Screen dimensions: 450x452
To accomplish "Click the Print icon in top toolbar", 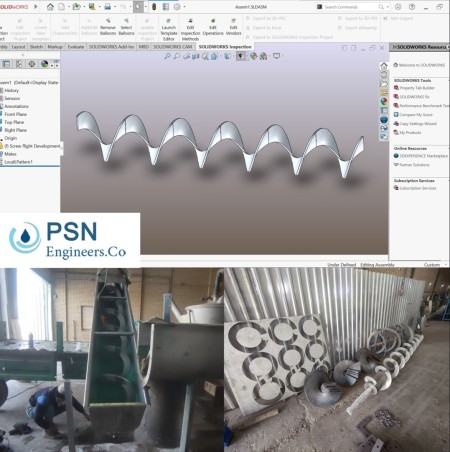I will (107, 7).
